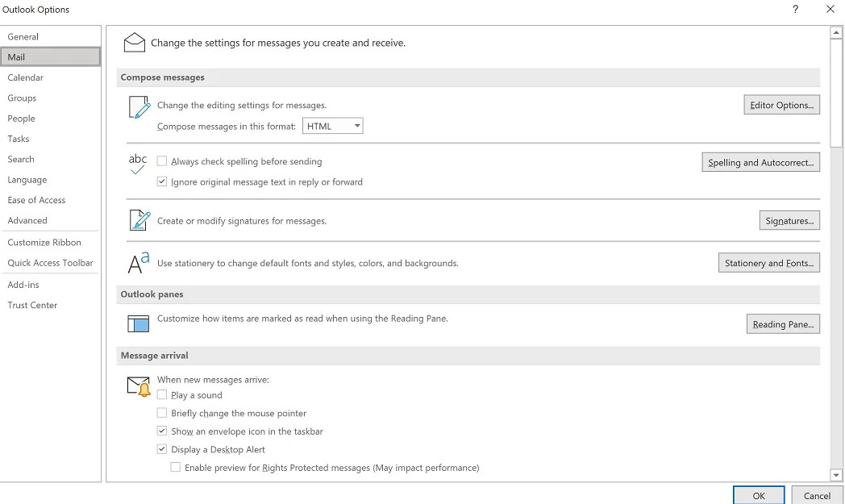Click the envelope icon beside the Mail settings heading
The width and height of the screenshot is (845, 504).
pyautogui.click(x=134, y=43)
